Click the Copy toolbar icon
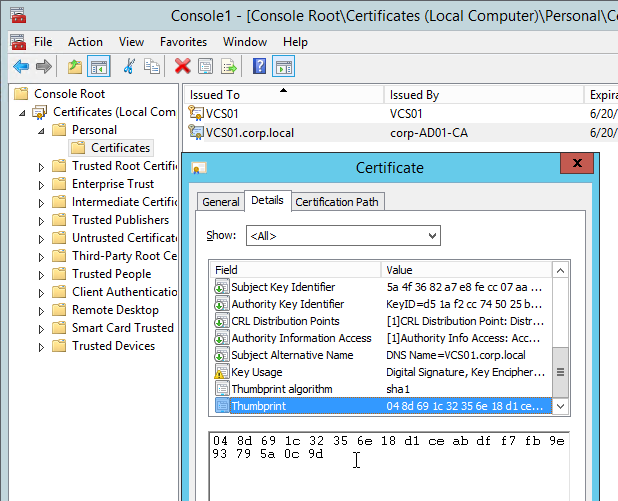Screen dimensions: 618x501 click(x=152, y=66)
